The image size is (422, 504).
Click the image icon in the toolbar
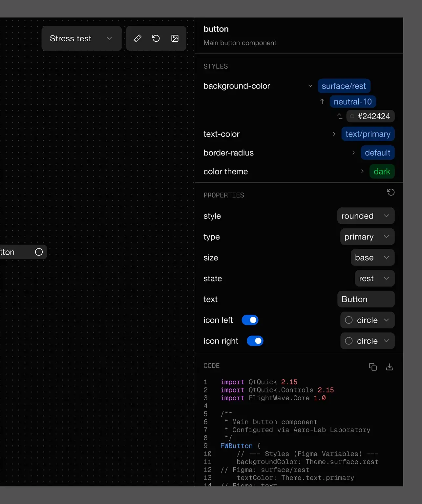175,38
